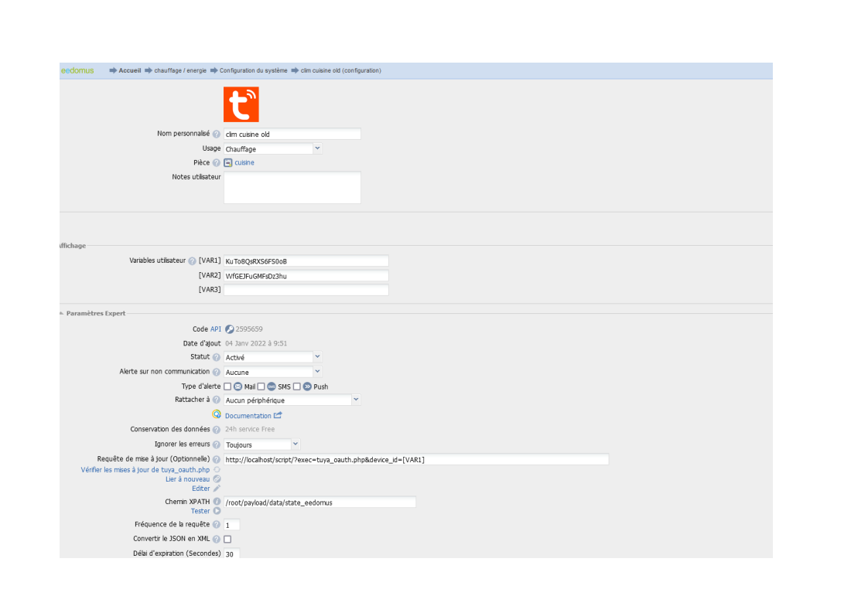Screen dimensions: 868x613
Task: Open the cuisine room link
Action: click(244, 162)
